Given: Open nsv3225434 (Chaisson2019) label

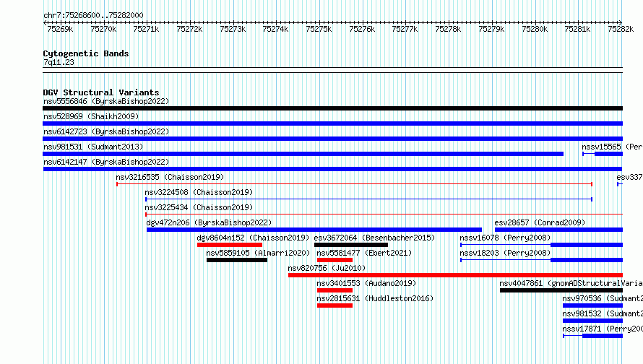Looking at the screenshot, I should 199,207.
